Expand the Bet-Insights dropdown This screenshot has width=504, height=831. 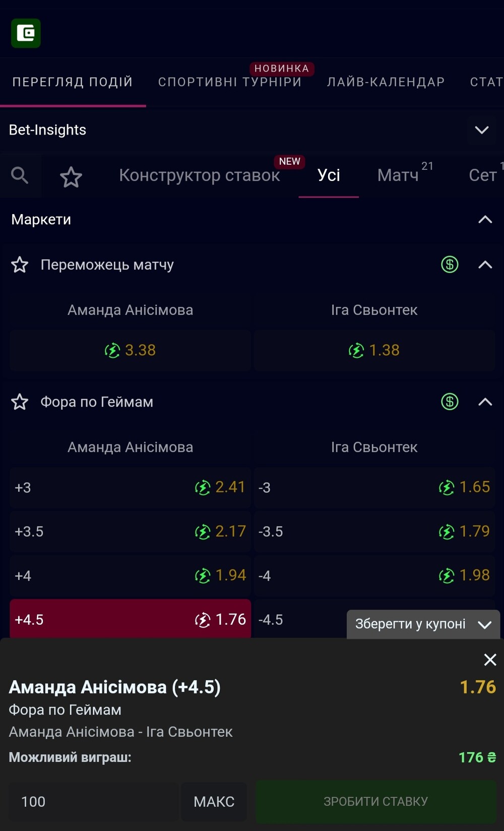[482, 130]
